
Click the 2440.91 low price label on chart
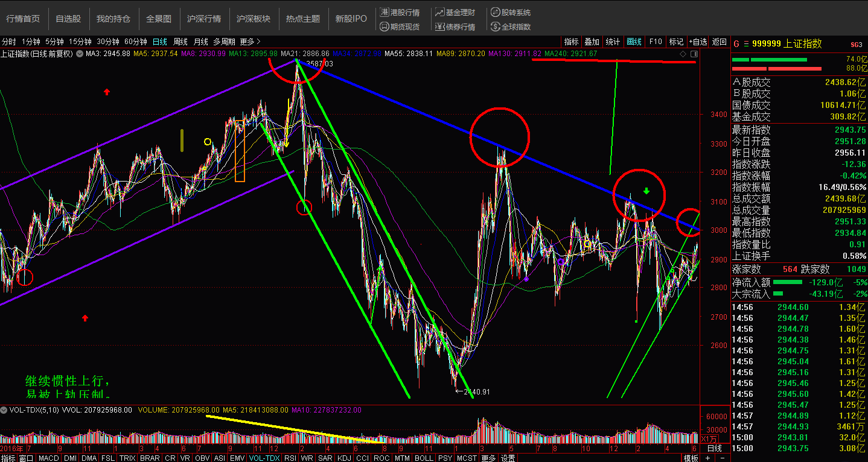pos(477,392)
